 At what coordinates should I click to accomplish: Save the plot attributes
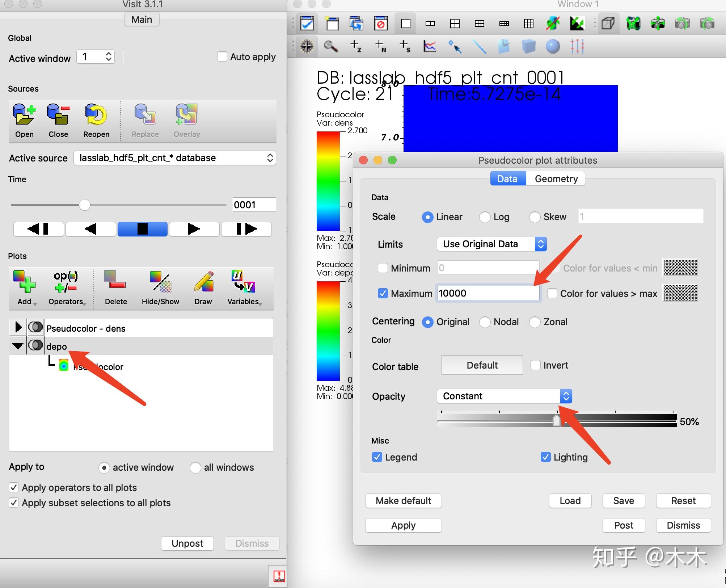pyautogui.click(x=624, y=500)
